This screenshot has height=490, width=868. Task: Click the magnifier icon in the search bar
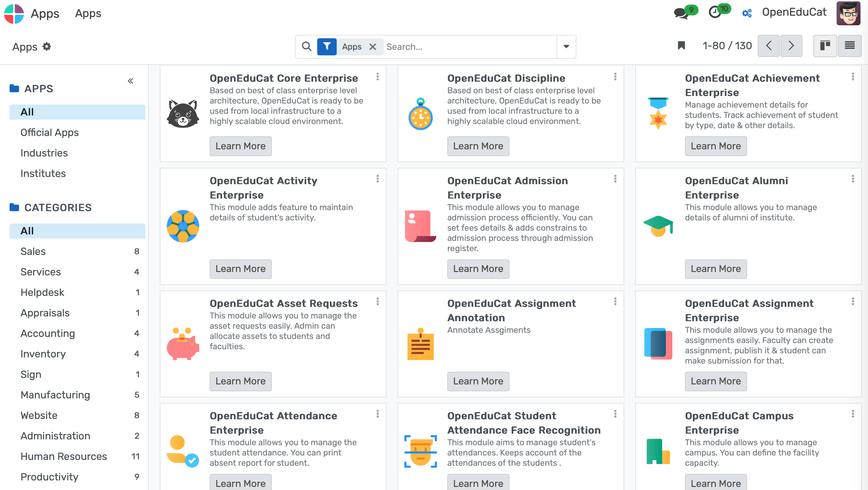click(x=307, y=46)
